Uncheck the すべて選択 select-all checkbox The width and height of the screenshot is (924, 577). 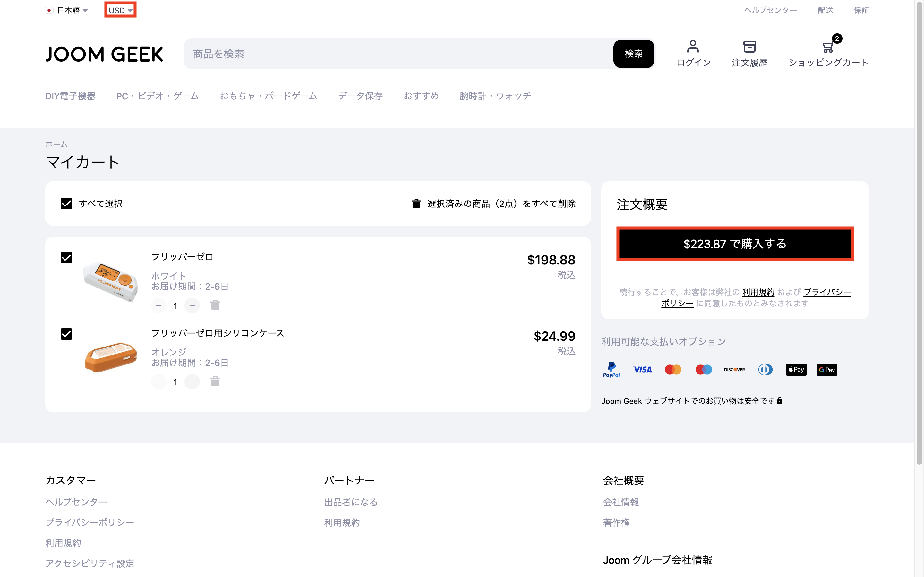click(66, 204)
